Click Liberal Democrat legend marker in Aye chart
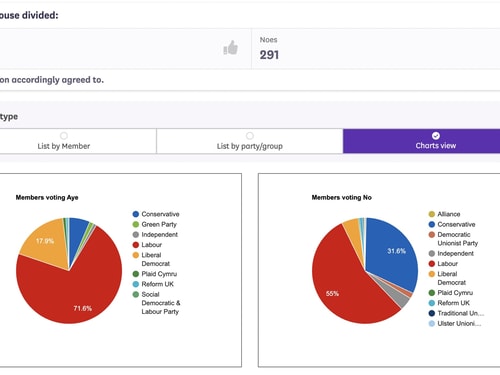 tap(136, 255)
